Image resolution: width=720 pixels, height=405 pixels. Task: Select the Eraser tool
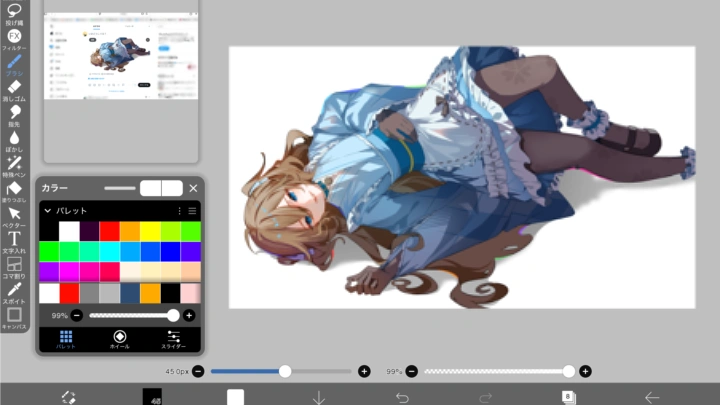14,90
